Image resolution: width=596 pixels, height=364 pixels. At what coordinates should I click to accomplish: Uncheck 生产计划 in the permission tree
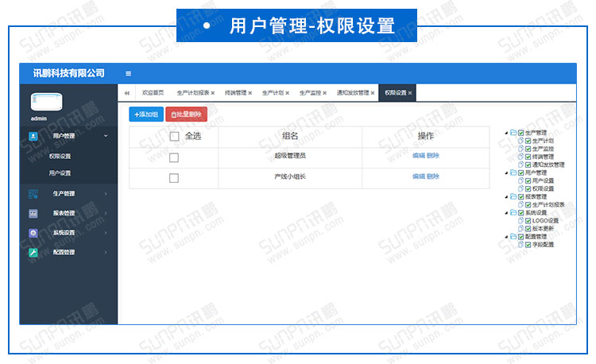pos(528,141)
